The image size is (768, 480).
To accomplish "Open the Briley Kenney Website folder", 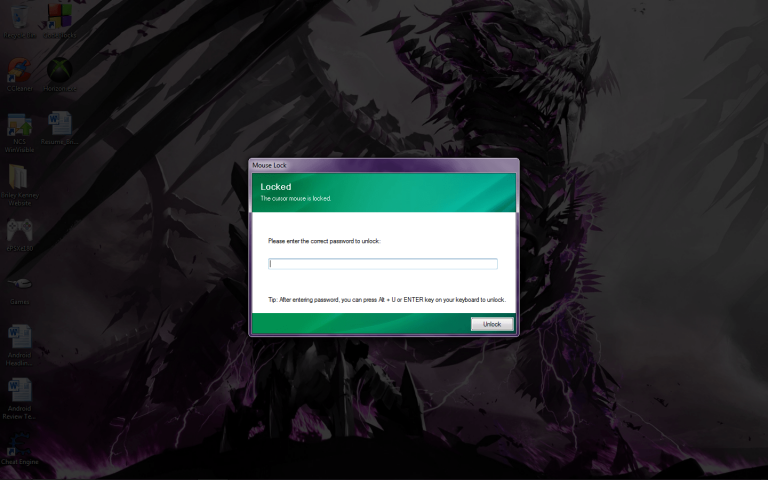I will point(20,185).
